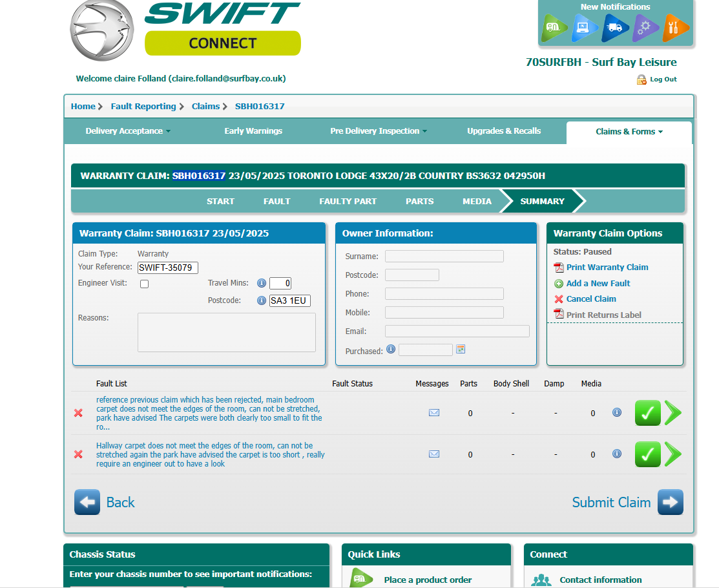Click the Home breadcrumb link
The width and height of the screenshot is (719, 588).
[x=83, y=107]
